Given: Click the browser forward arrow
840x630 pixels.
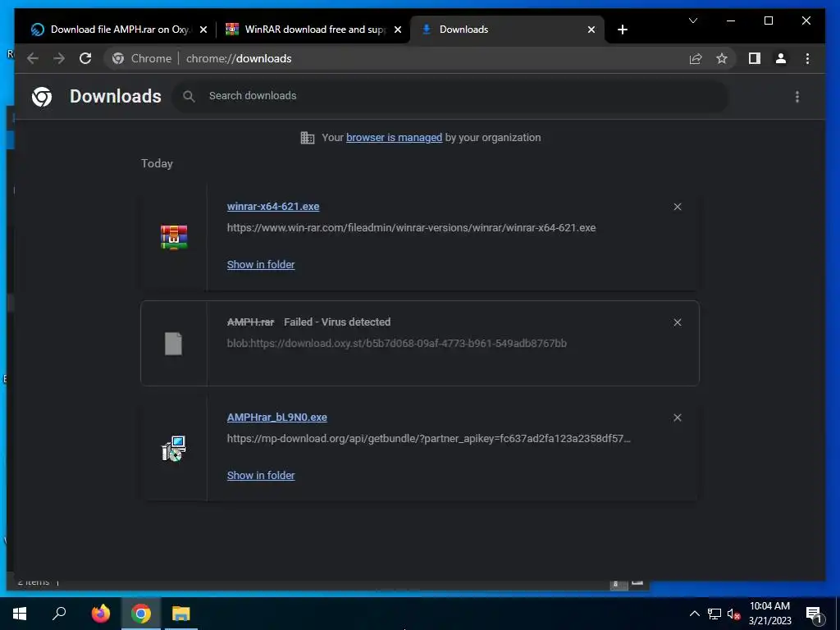Looking at the screenshot, I should coord(59,58).
